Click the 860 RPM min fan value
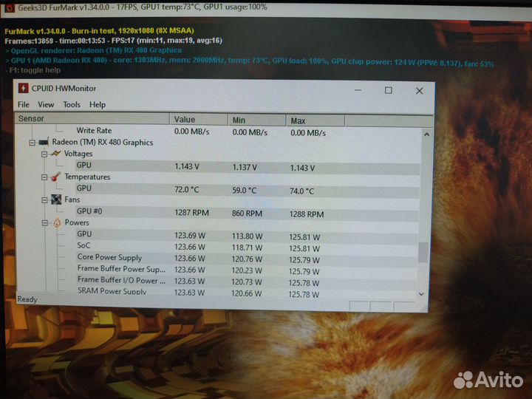 click(x=247, y=214)
